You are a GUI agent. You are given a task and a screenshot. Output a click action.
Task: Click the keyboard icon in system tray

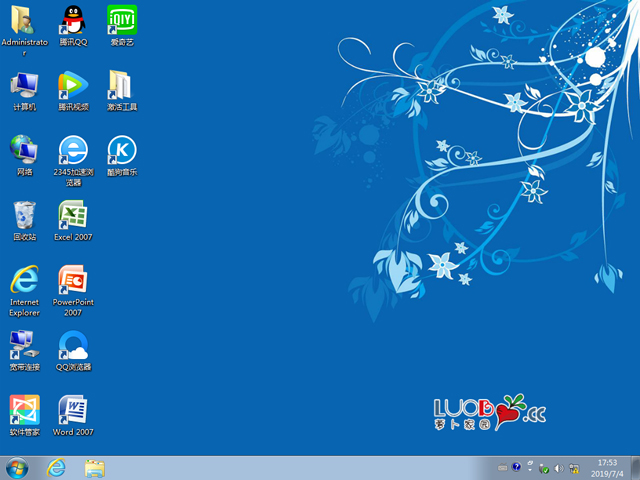coord(503,468)
